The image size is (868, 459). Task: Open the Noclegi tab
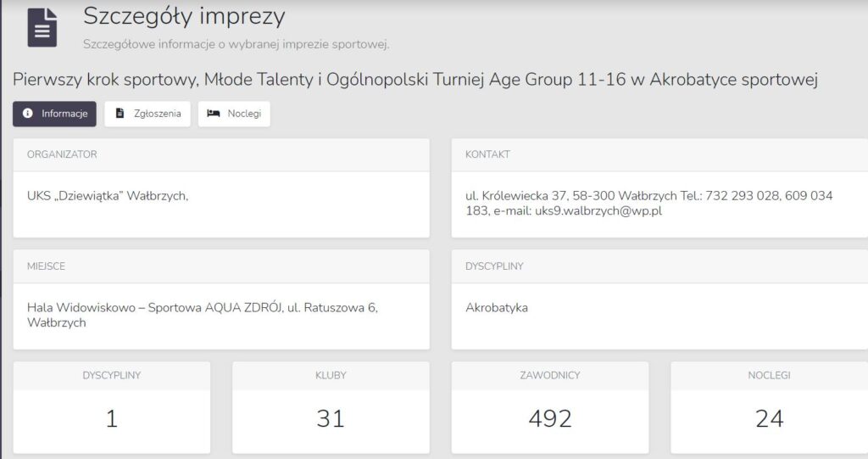[x=234, y=114]
